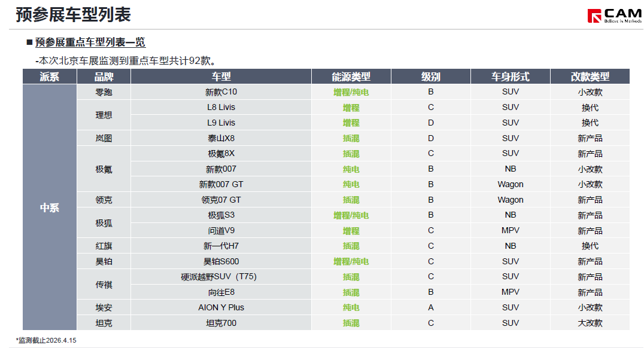The height and width of the screenshot is (348, 644).
Task: Click the 派系 column header
Action: pos(49,77)
